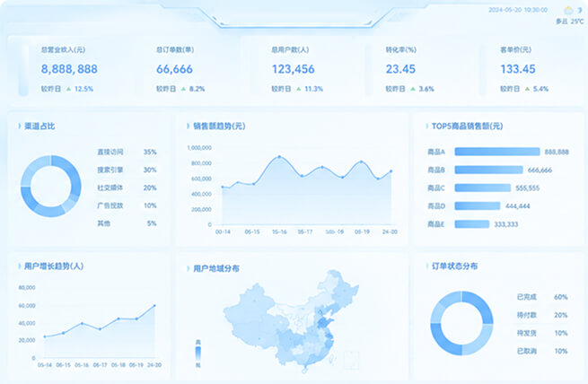The width and height of the screenshot is (588, 384).
Task: Click the map density gradient legend
Action: 198,353
